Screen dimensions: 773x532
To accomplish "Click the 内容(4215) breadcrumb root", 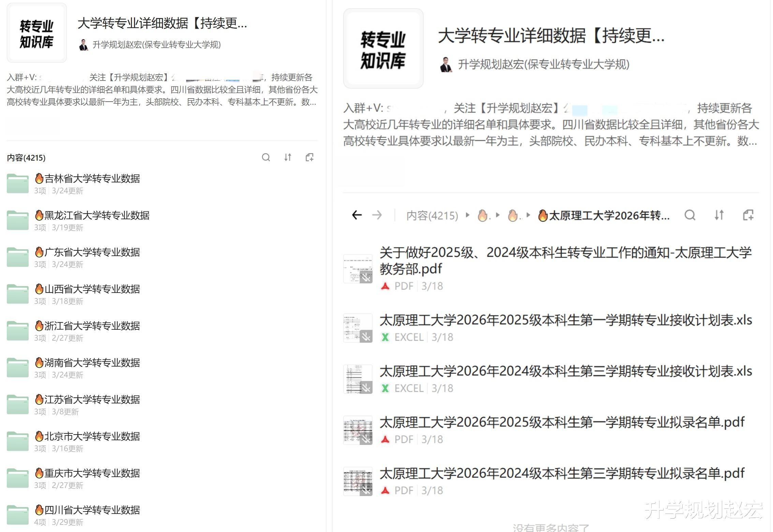I will click(432, 216).
